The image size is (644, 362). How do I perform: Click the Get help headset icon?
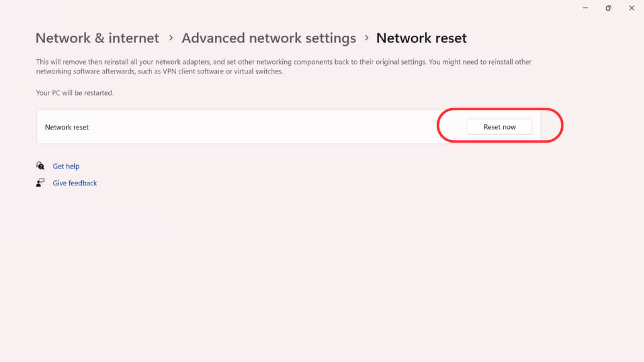pos(40,166)
